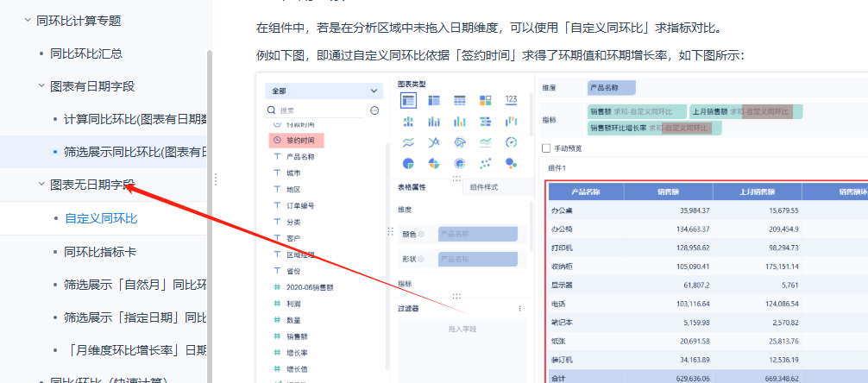Open the 同环比指标卡 page

point(99,252)
